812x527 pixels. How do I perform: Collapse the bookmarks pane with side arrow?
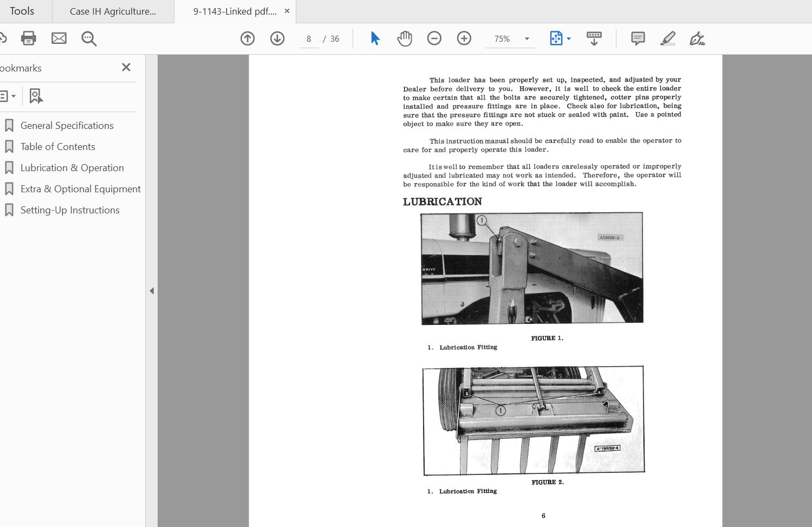coord(152,291)
